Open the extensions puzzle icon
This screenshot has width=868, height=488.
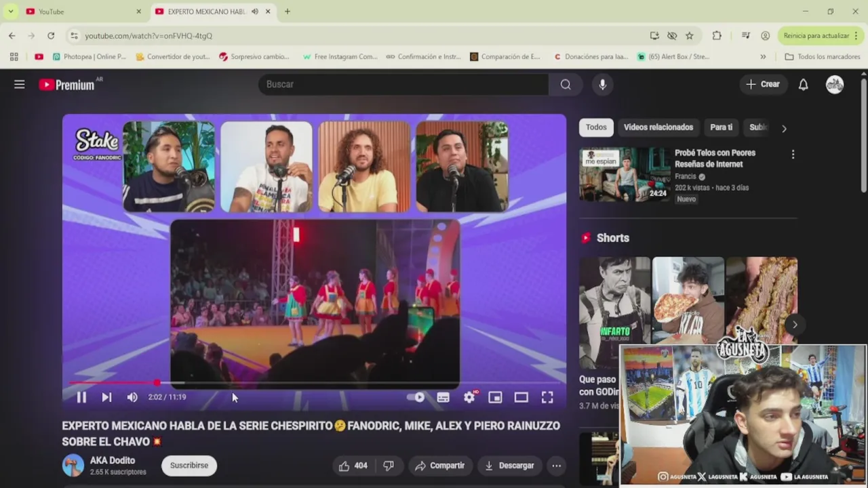click(717, 35)
